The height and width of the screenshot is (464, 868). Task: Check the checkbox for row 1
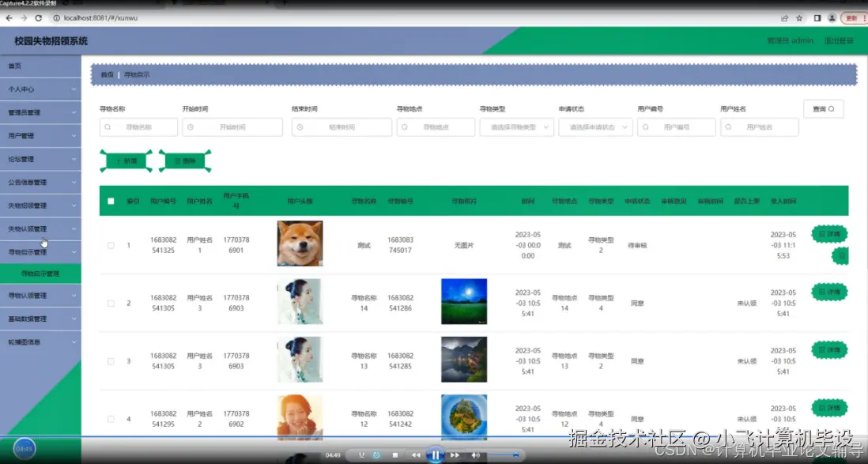point(111,245)
